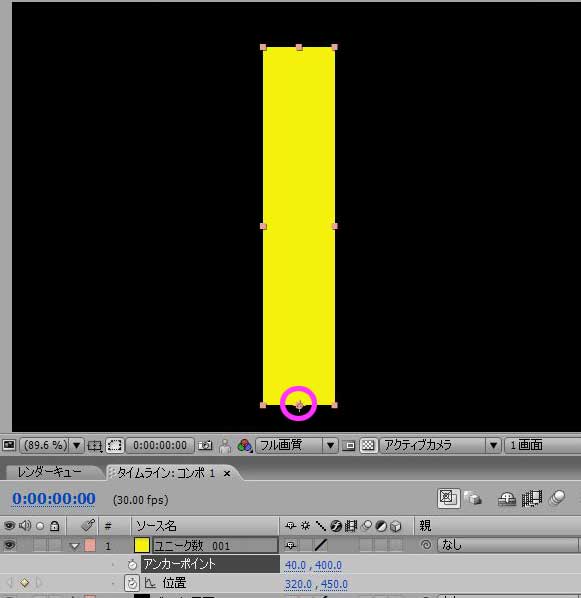
Task: Click the shy switch column header icon
Action: (x=291, y=526)
